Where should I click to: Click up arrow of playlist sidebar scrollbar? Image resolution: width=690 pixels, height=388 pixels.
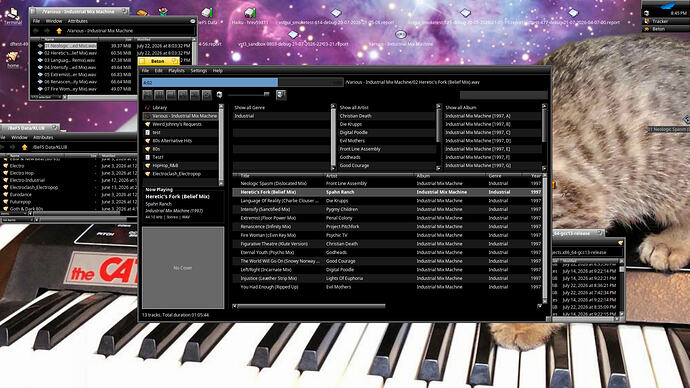(x=221, y=106)
